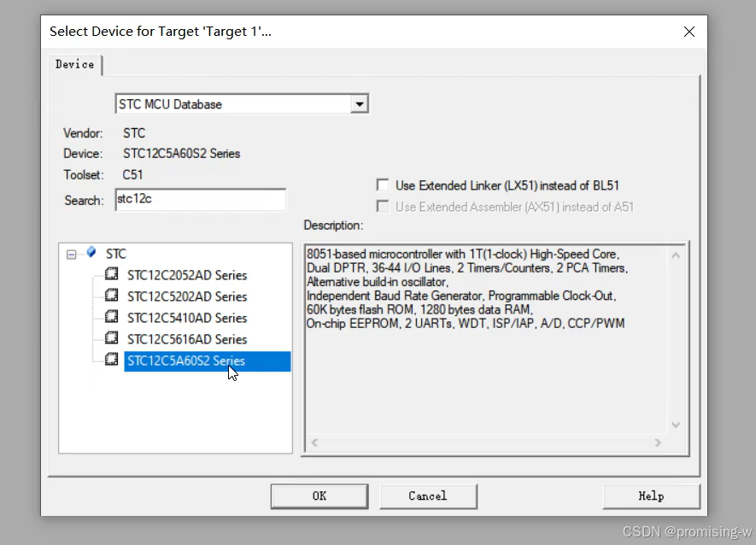This screenshot has height=545, width=756.
Task: Click the Search field containing stc12c
Action: point(201,200)
